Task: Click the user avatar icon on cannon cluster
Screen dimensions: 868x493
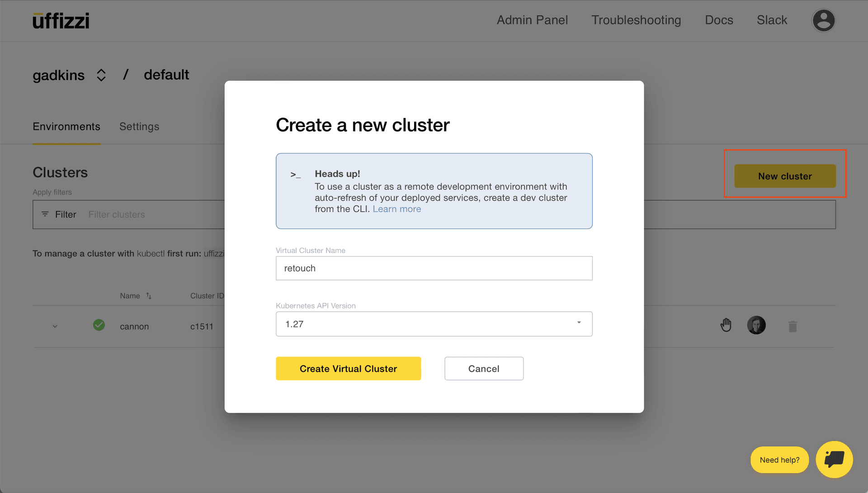Action: [755, 325]
